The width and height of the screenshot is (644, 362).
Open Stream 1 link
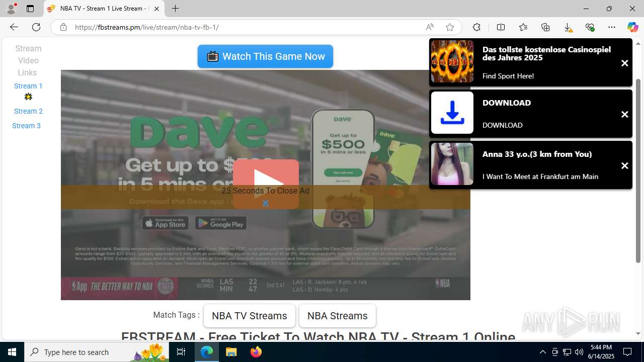[28, 86]
